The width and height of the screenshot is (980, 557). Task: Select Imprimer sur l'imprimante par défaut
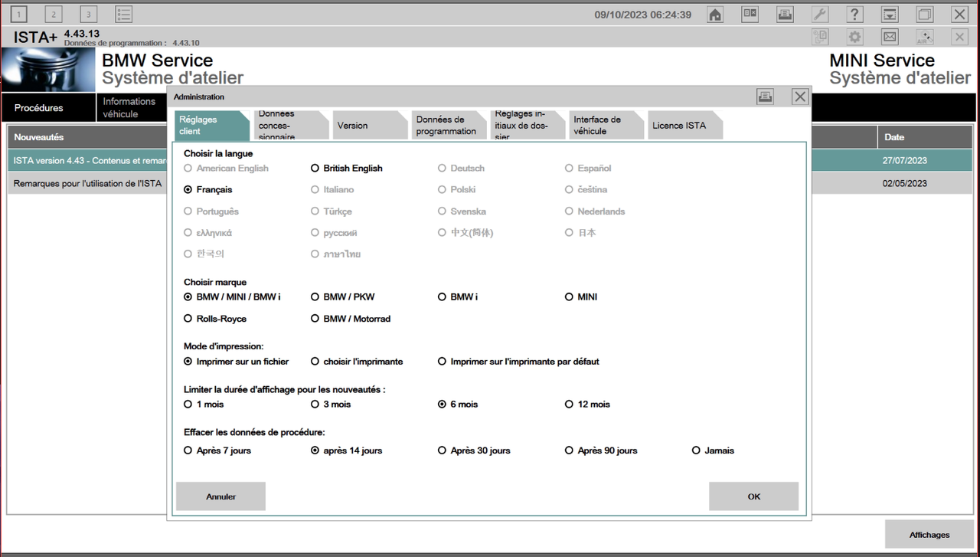click(x=518, y=361)
